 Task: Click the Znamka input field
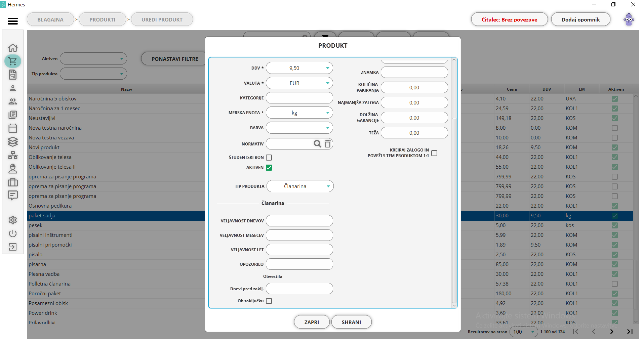pos(414,72)
